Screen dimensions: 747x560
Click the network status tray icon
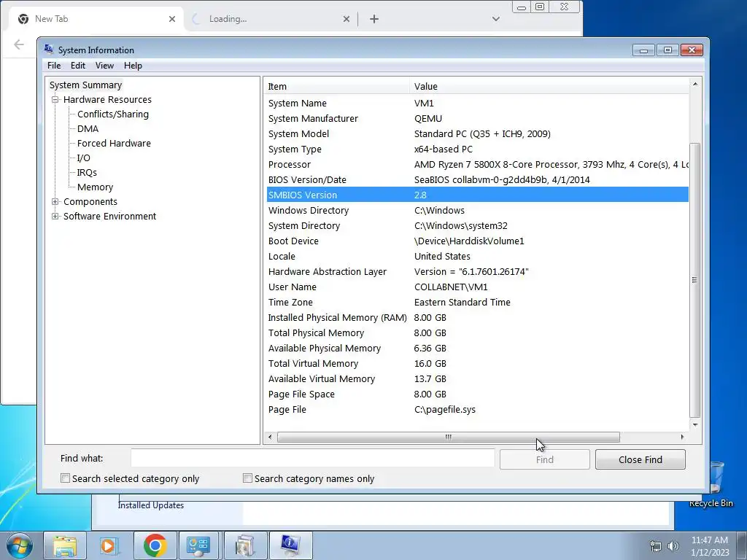click(x=656, y=546)
